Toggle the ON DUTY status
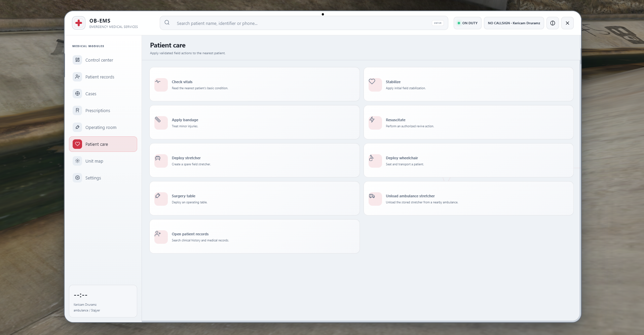The width and height of the screenshot is (644, 335). [x=467, y=23]
